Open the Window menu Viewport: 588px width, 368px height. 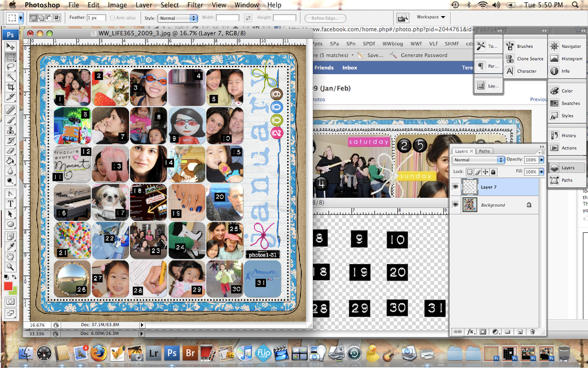[x=246, y=5]
